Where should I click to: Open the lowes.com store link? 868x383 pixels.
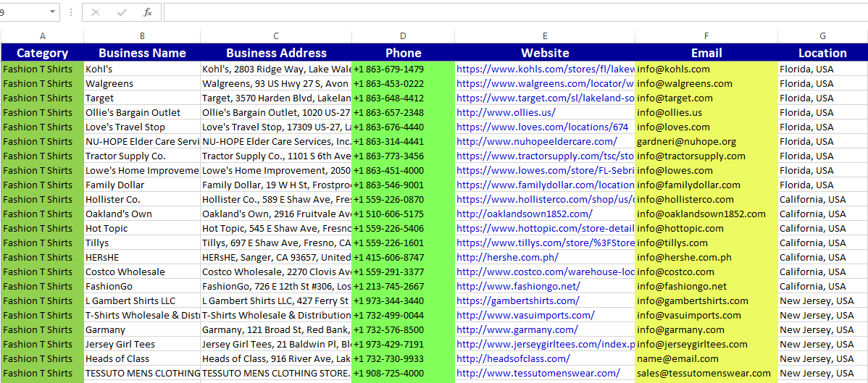[546, 170]
